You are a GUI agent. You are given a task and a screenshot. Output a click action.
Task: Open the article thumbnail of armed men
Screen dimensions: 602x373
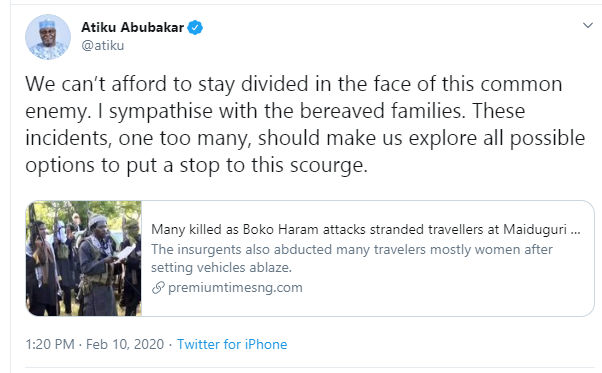tap(84, 258)
